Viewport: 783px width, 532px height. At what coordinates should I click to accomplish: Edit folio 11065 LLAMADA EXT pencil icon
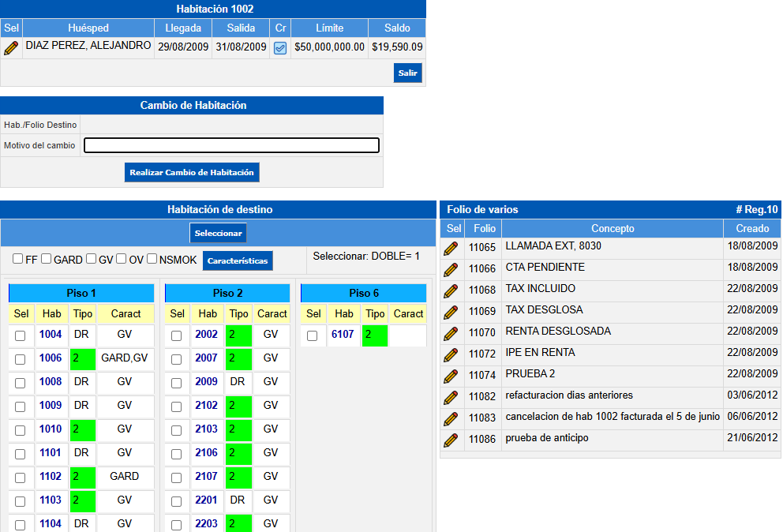point(451,249)
